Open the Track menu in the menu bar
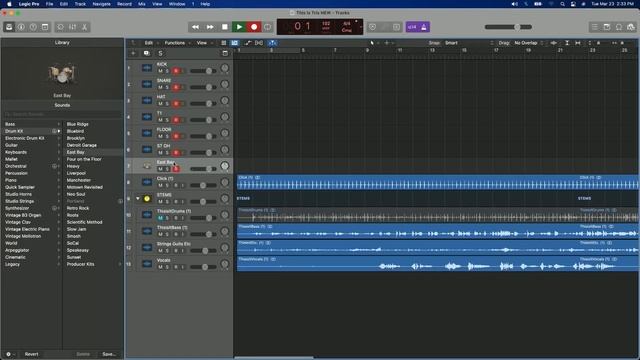The height and width of the screenshot is (360, 640). 80,4
